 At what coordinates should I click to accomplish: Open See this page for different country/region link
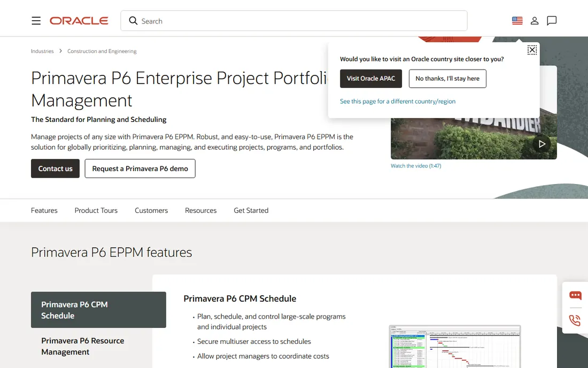click(398, 101)
